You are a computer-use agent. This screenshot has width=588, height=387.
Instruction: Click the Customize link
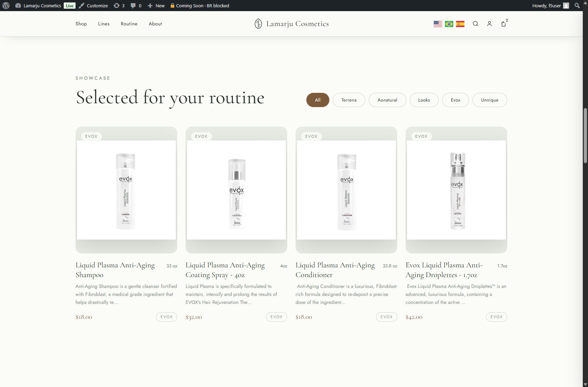(x=97, y=6)
